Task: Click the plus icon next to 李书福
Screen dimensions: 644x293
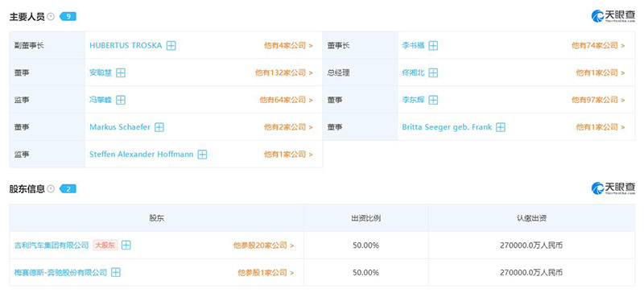Action: tap(433, 46)
